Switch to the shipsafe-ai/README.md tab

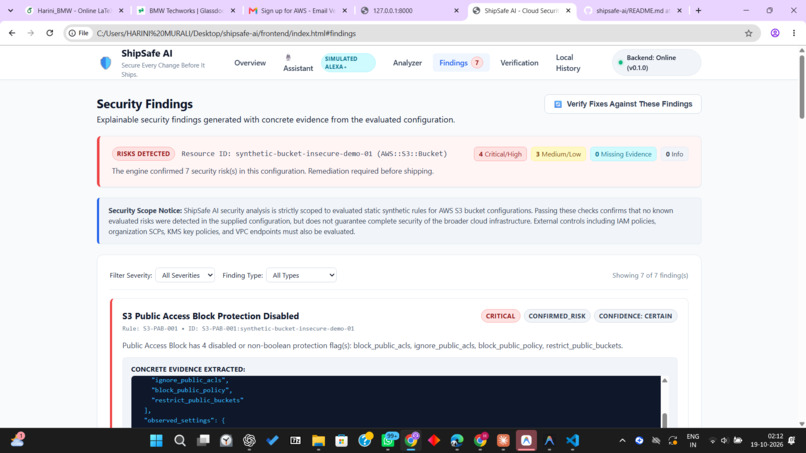click(x=633, y=10)
